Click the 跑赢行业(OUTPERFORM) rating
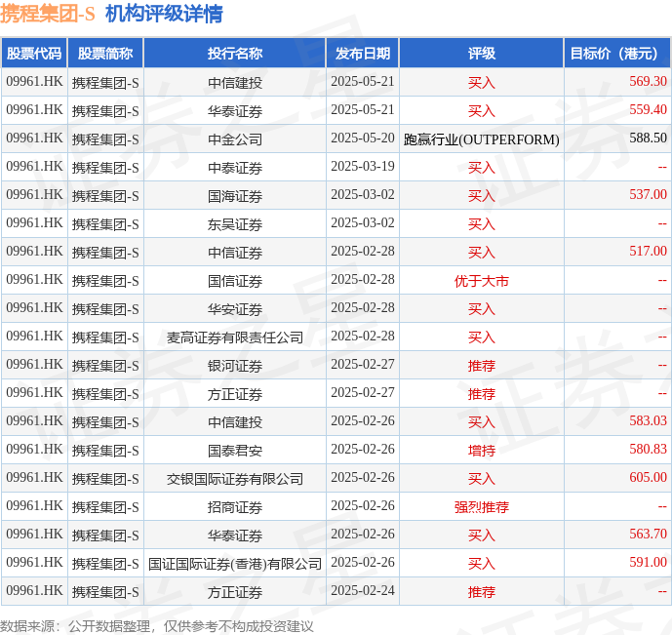 coord(481,139)
